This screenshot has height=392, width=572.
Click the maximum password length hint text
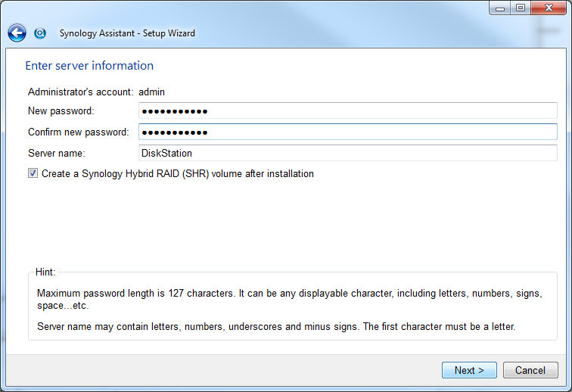pyautogui.click(x=290, y=299)
